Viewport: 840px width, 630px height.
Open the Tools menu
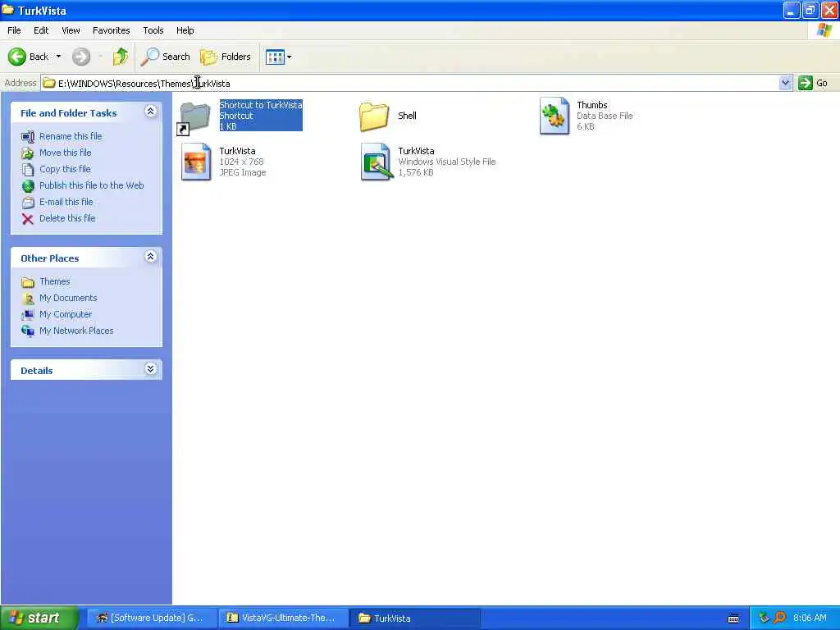click(153, 30)
